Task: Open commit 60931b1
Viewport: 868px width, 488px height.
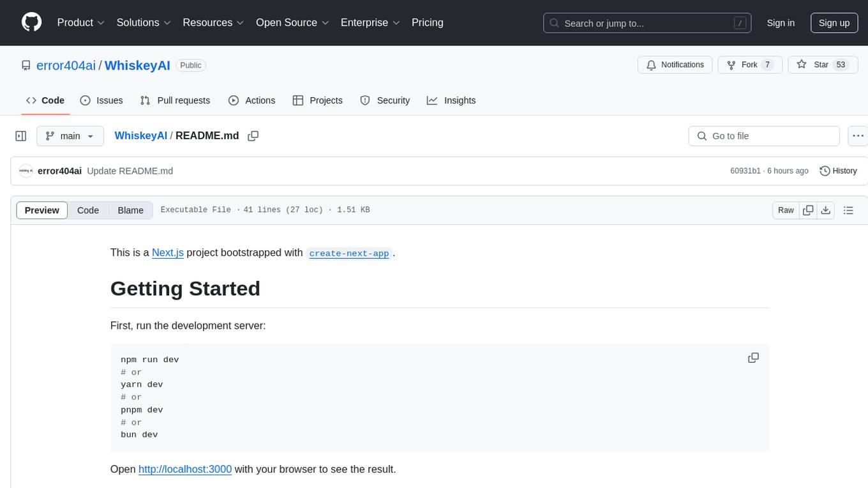Action: pos(745,171)
